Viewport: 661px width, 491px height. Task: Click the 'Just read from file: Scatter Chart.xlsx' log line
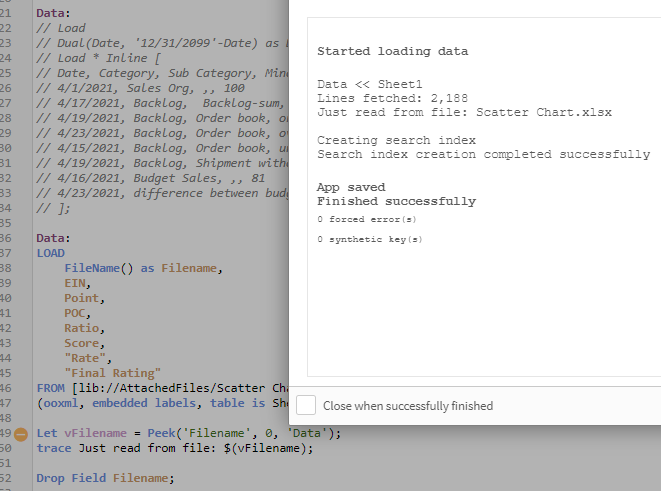click(464, 112)
